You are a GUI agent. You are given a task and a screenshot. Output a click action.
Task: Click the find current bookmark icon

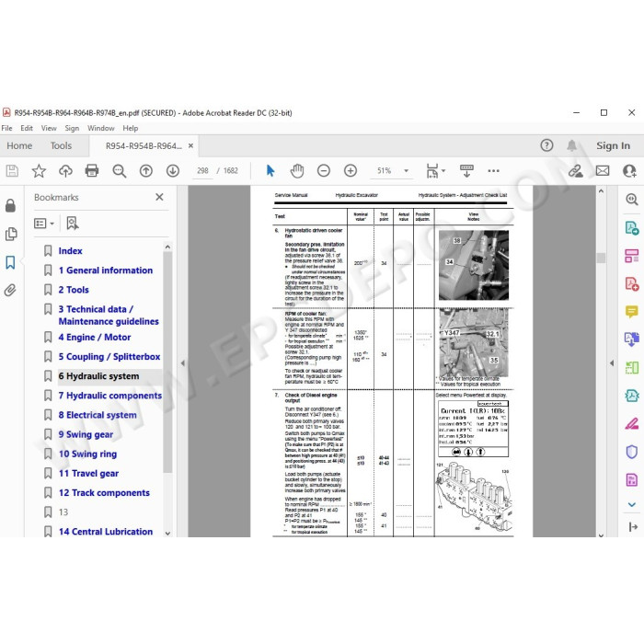point(73,223)
